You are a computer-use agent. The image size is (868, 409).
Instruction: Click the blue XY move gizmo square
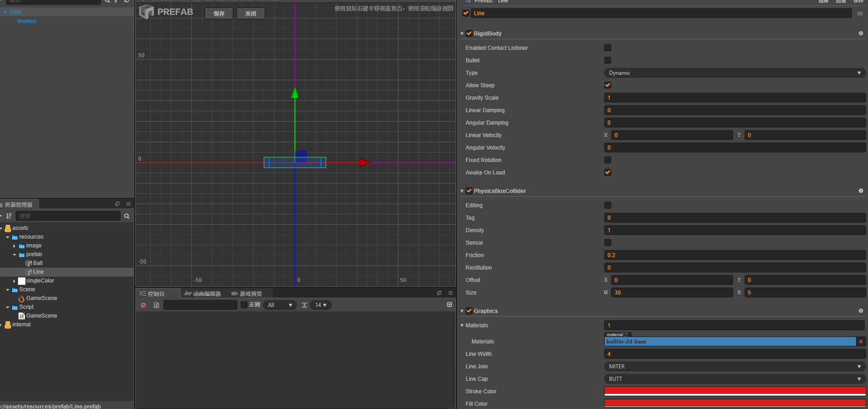301,156
